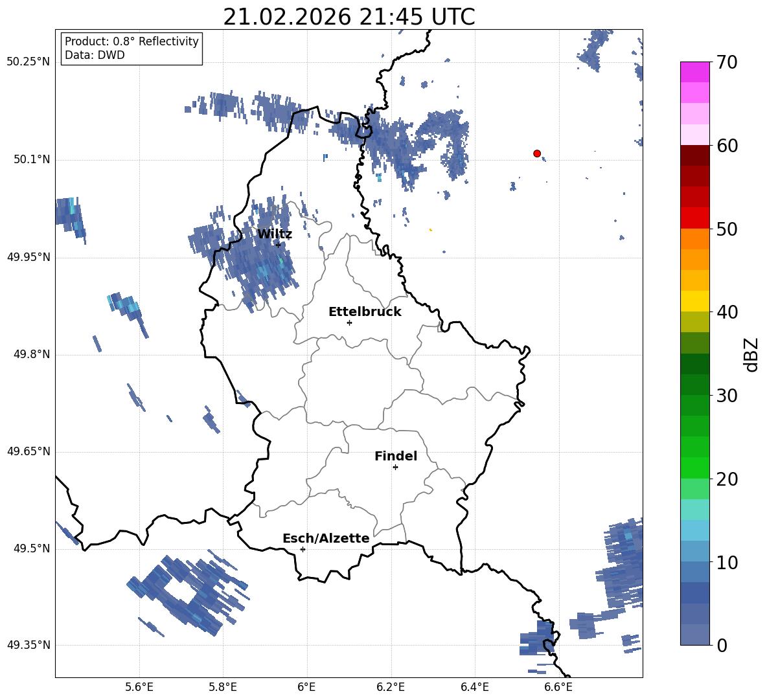This screenshot has height=700, width=767.
Task: Click the 70 tick on colorbar
Action: (x=727, y=62)
